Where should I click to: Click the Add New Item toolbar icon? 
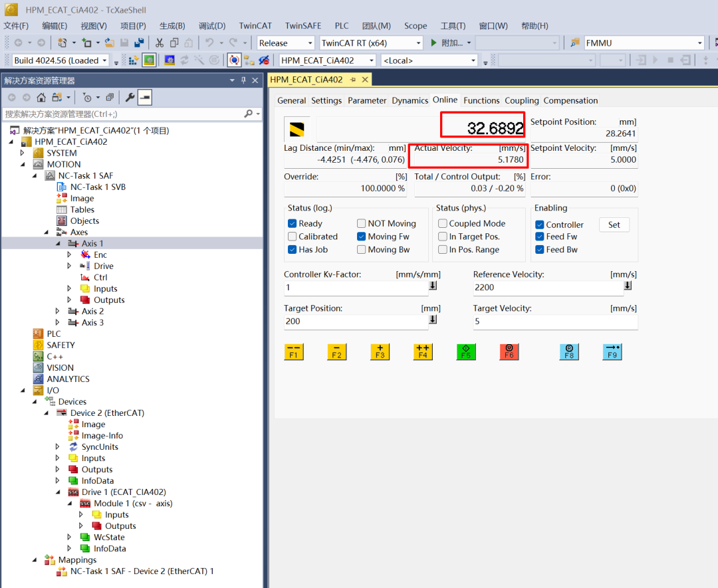tap(86, 43)
